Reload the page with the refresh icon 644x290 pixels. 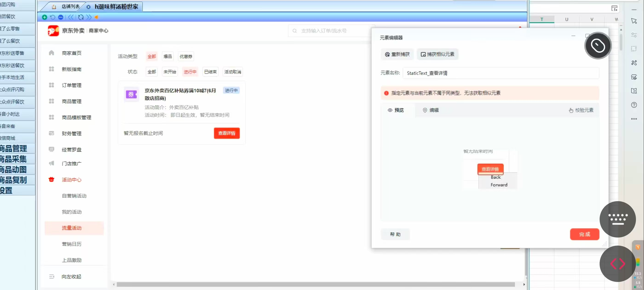81,17
